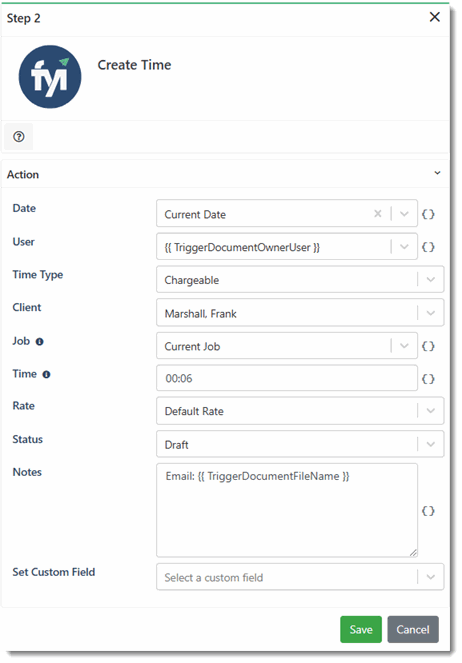Viewport: 462px width, 663px height.
Task: Open variable picker braces next to Job
Action: point(428,346)
